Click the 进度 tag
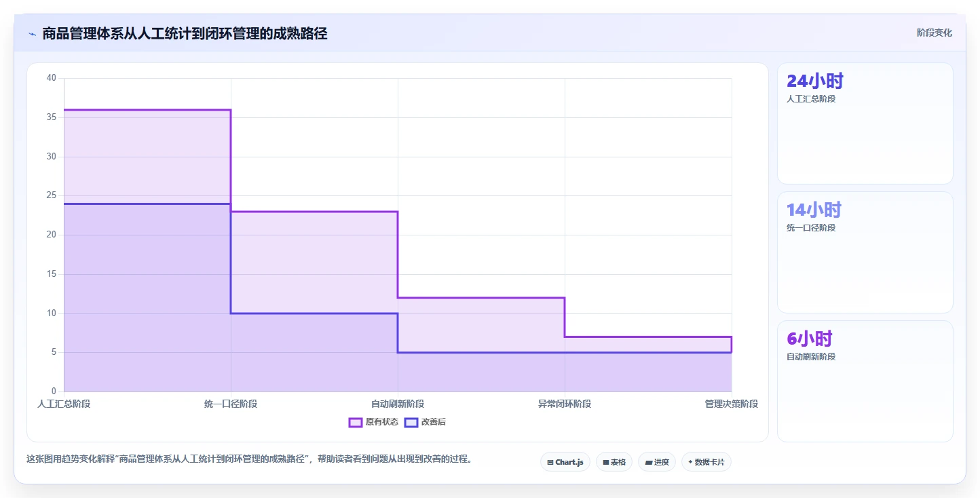 (x=657, y=462)
